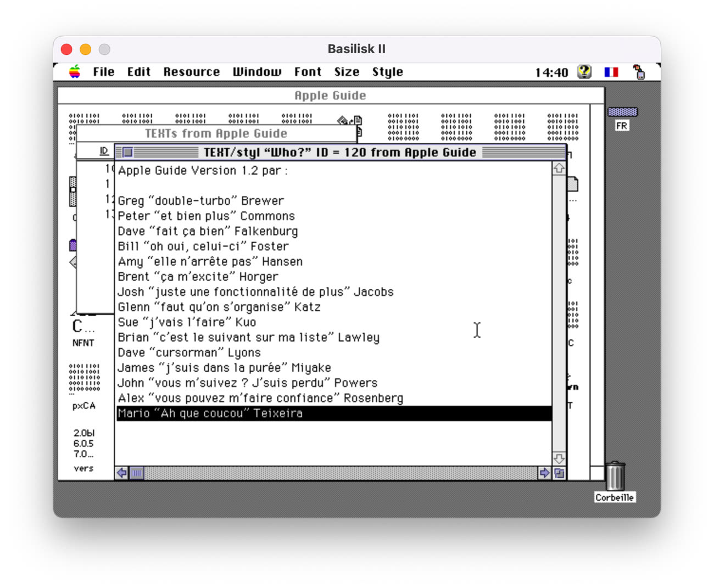Click the Dave "cursorman" Lyons line
This screenshot has height=588, width=714.
pos(189,352)
